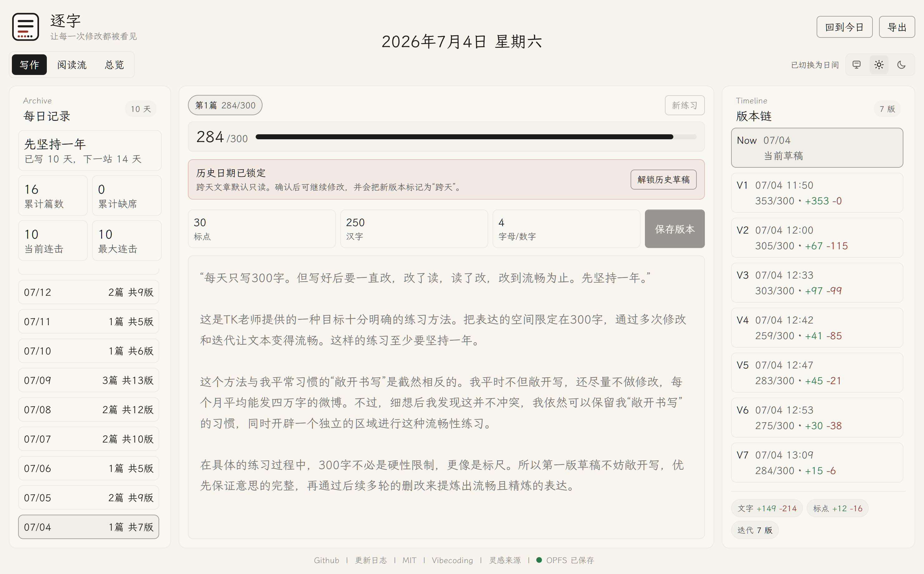924x574 pixels.
Task: Click the 新练习 button
Action: tap(684, 105)
